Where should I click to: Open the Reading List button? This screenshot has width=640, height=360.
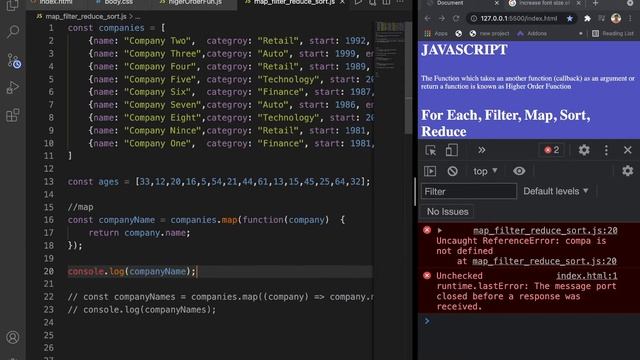[x=613, y=33]
